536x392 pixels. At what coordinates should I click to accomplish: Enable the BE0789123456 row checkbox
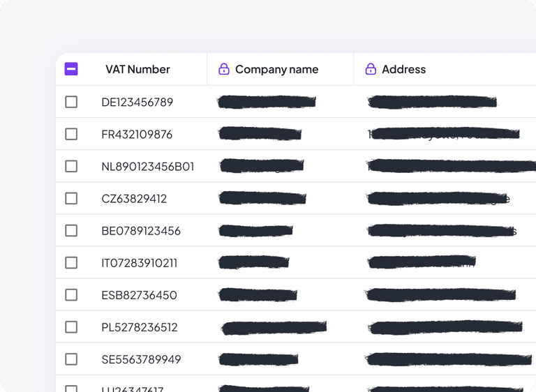[x=71, y=231]
